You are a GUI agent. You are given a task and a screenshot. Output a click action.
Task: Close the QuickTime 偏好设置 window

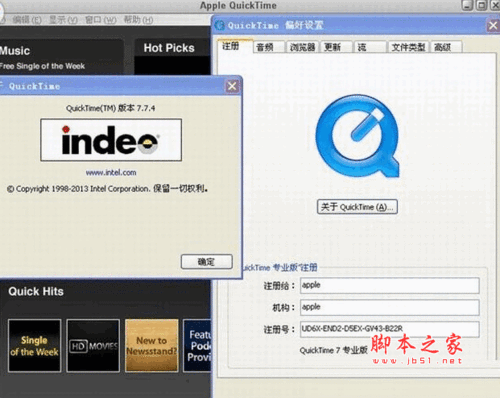coord(493,25)
